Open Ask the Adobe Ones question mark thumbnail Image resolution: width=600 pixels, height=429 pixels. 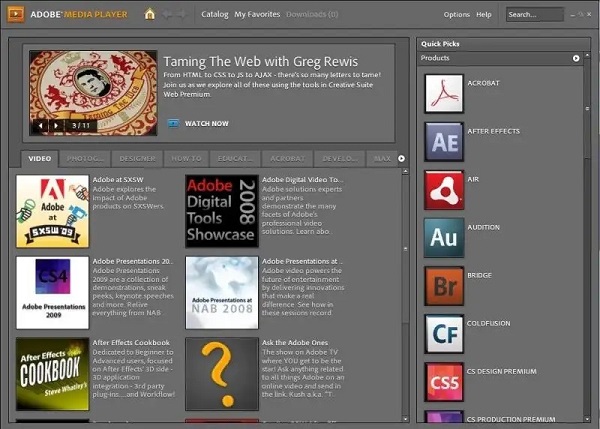pyautogui.click(x=222, y=374)
